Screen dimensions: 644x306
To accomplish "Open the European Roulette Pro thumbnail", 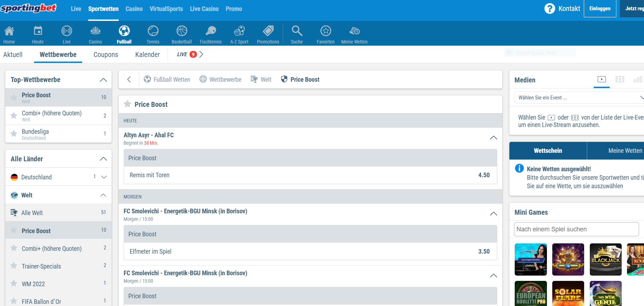I will (531, 294).
